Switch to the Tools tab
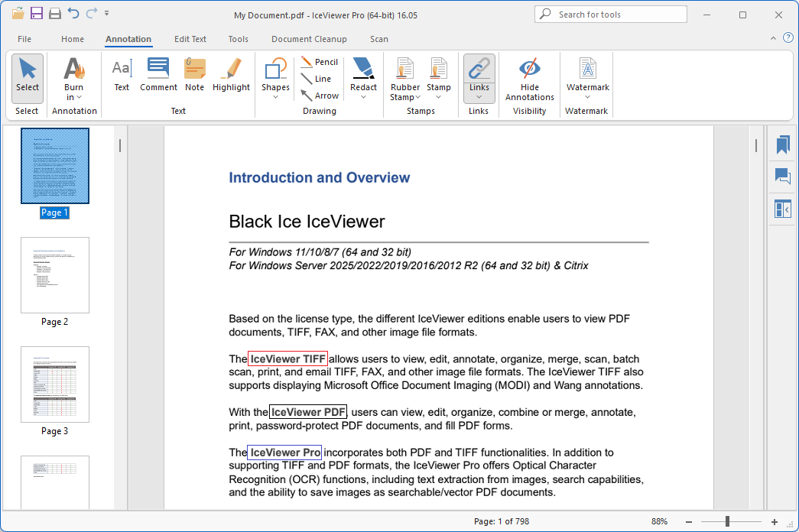This screenshot has width=799, height=532. coord(238,39)
